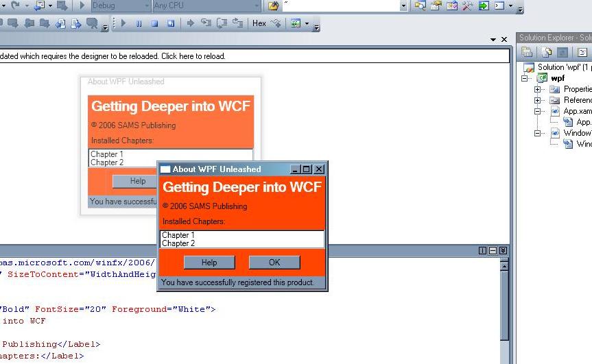The width and height of the screenshot is (592, 364).
Task: Toggle Hex display in debug toolbar
Action: click(x=259, y=23)
